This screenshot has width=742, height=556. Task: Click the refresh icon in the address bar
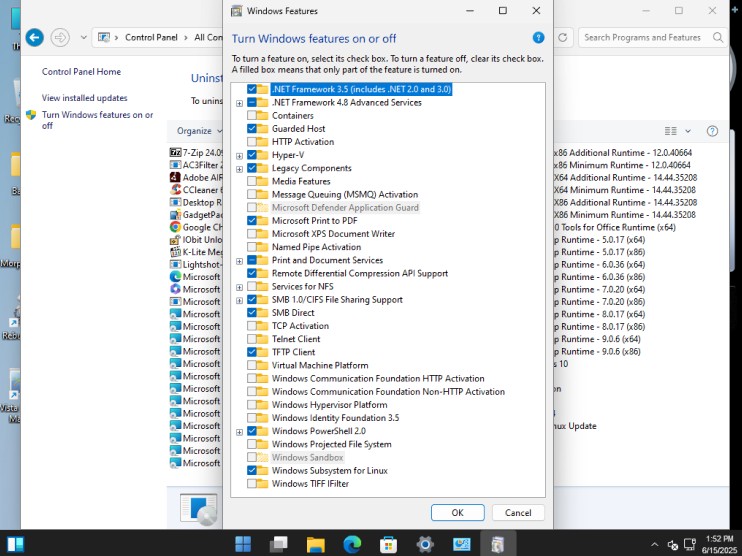(x=563, y=37)
